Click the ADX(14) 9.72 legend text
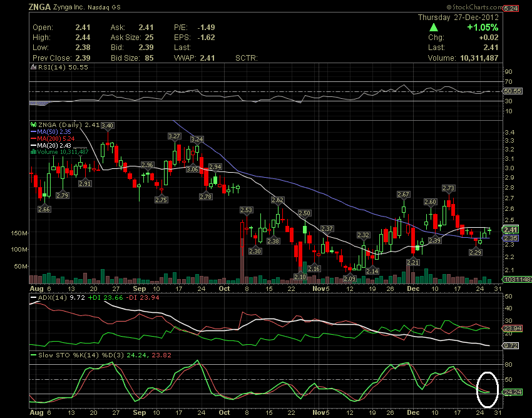 point(61,298)
